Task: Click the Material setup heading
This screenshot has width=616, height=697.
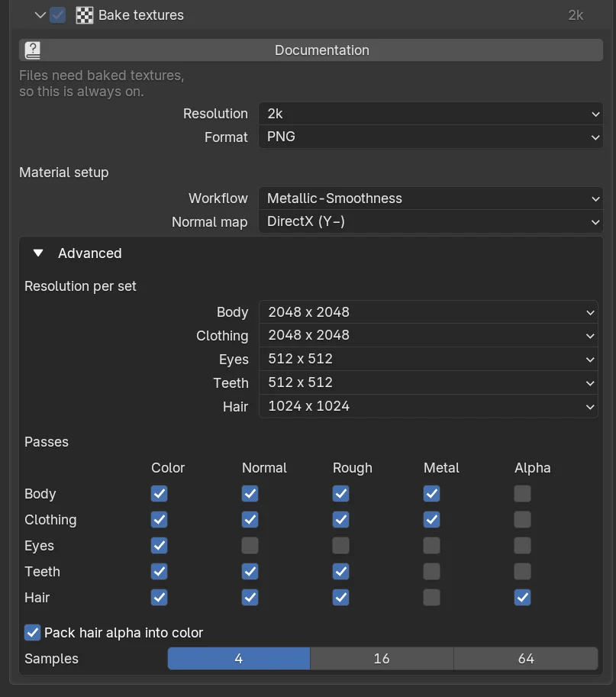Action: pyautogui.click(x=64, y=173)
